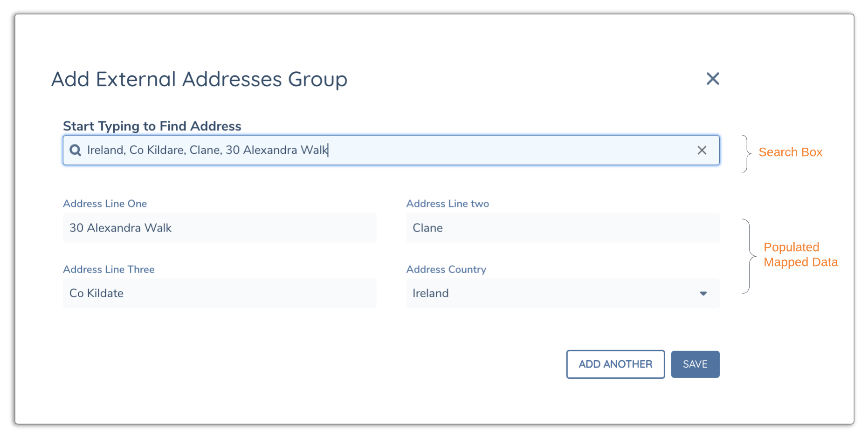Click the curly brace beside Populated Mapped Data
The height and width of the screenshot is (438, 868).
coord(748,256)
